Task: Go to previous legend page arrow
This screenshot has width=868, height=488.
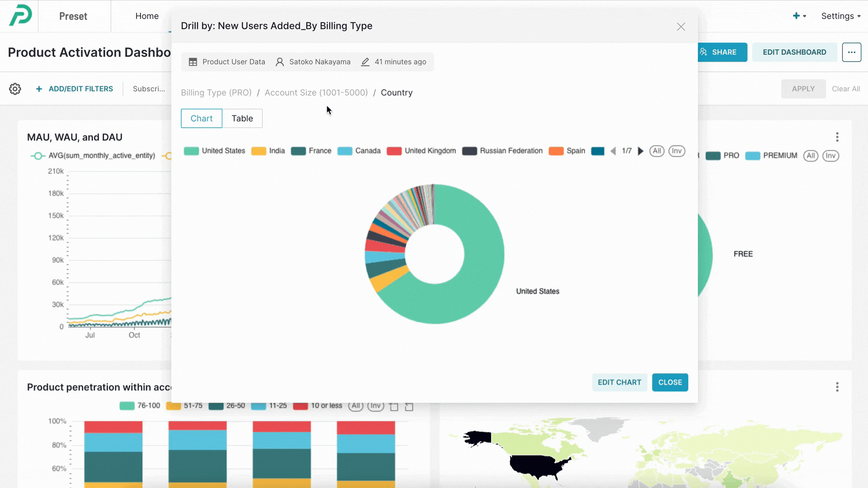Action: (613, 151)
